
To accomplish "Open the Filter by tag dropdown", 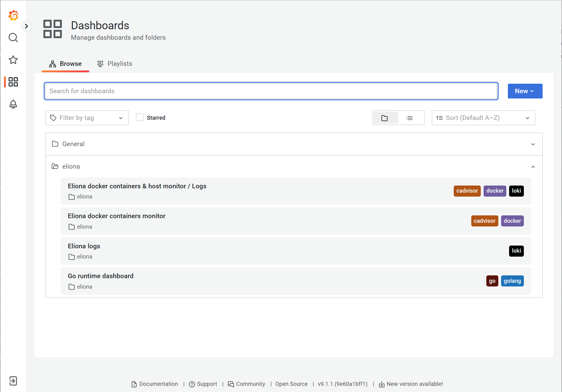I will (x=87, y=118).
